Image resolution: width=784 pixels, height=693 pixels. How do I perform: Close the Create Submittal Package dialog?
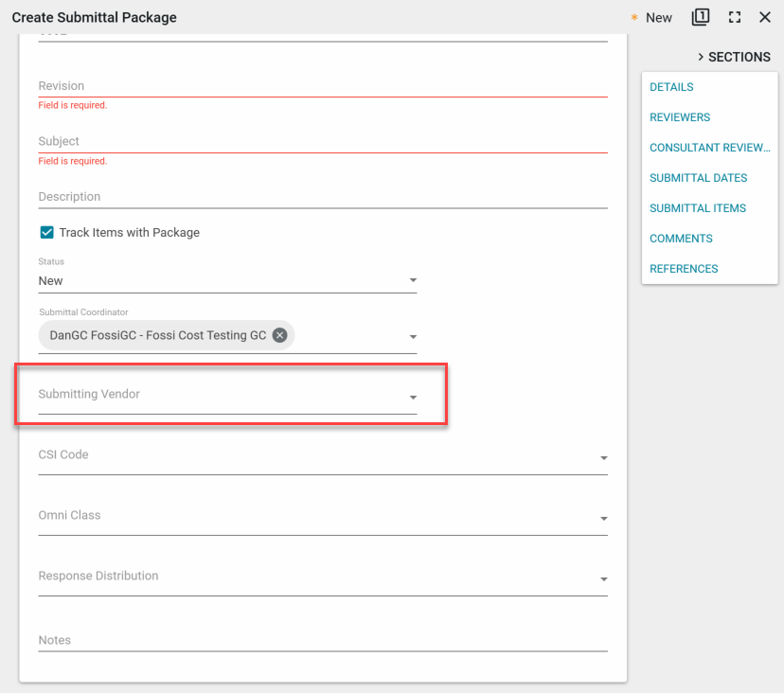pos(765,17)
